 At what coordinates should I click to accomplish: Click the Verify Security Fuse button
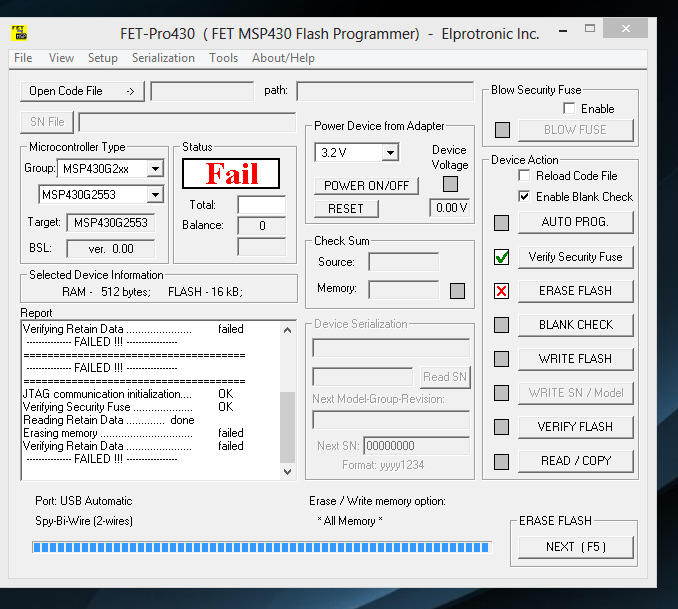pos(576,257)
